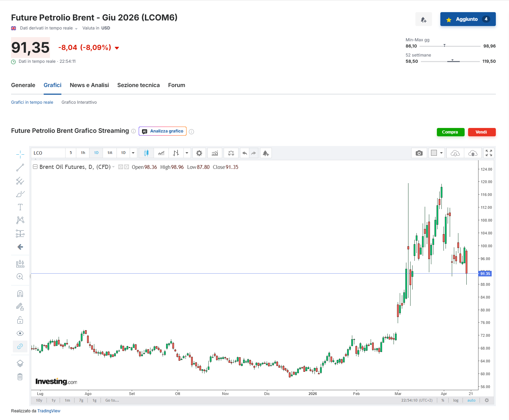Expand the 1D interval dropdown arrow
The image size is (509, 420).
tap(133, 153)
